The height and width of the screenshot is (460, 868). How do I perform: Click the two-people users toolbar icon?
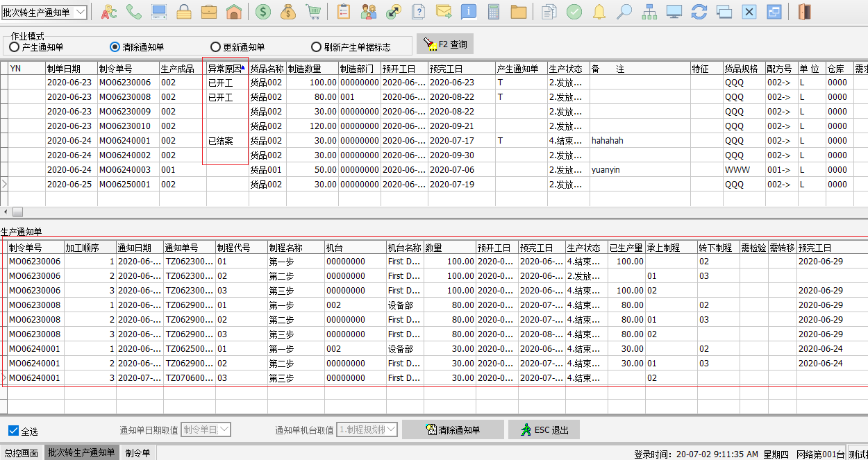369,12
